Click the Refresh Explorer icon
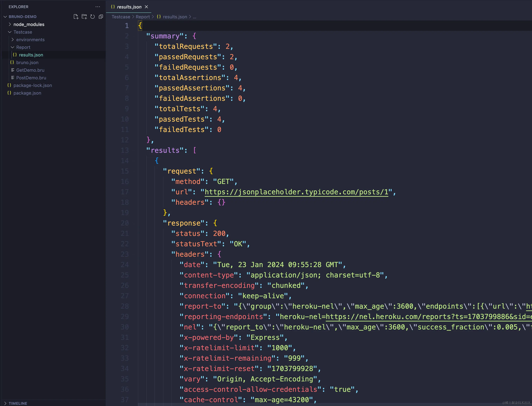The height and width of the screenshot is (406, 532). tap(92, 17)
